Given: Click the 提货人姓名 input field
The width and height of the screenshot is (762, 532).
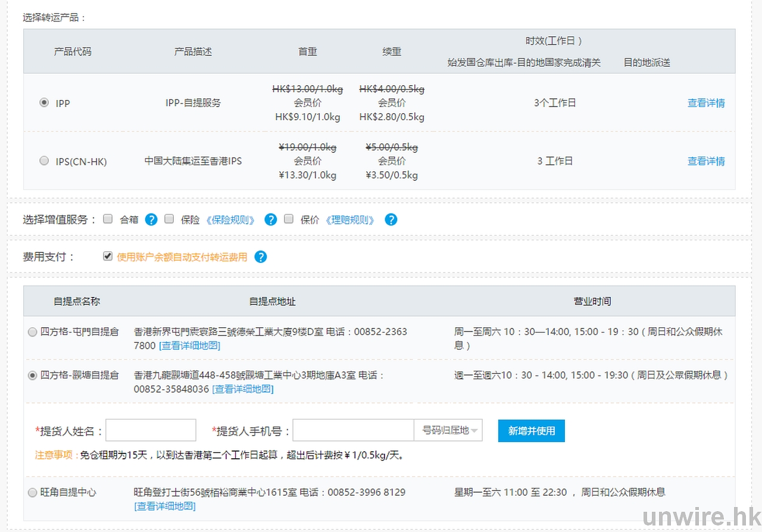Looking at the screenshot, I should [x=151, y=430].
